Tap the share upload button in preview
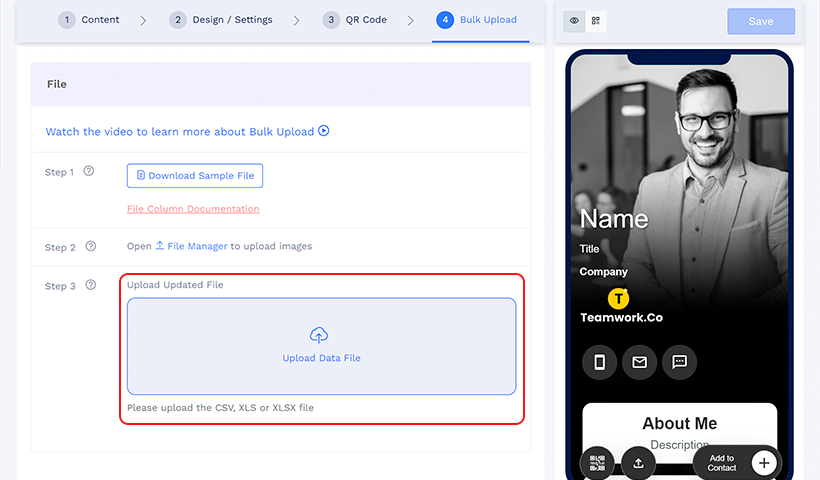The width and height of the screenshot is (820, 480). tap(639, 463)
